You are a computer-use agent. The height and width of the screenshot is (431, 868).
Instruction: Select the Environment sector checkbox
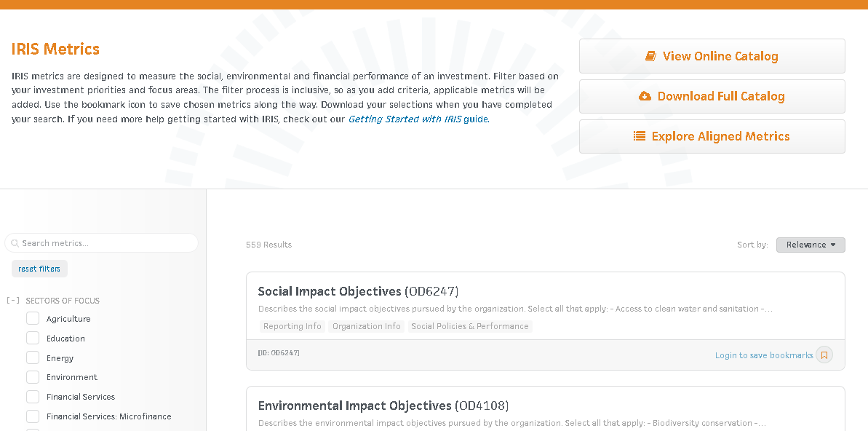[33, 377]
